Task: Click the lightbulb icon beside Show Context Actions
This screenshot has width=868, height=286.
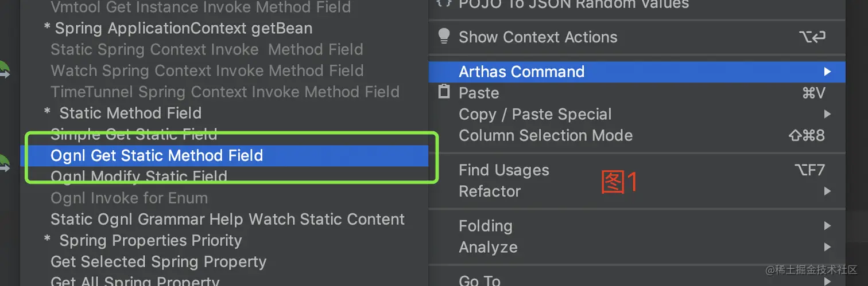Action: (x=444, y=36)
